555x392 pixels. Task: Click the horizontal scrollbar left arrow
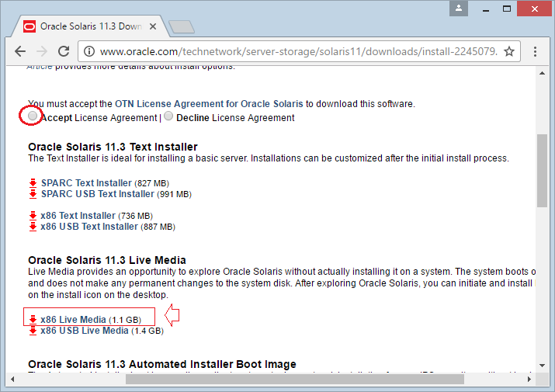12,380
